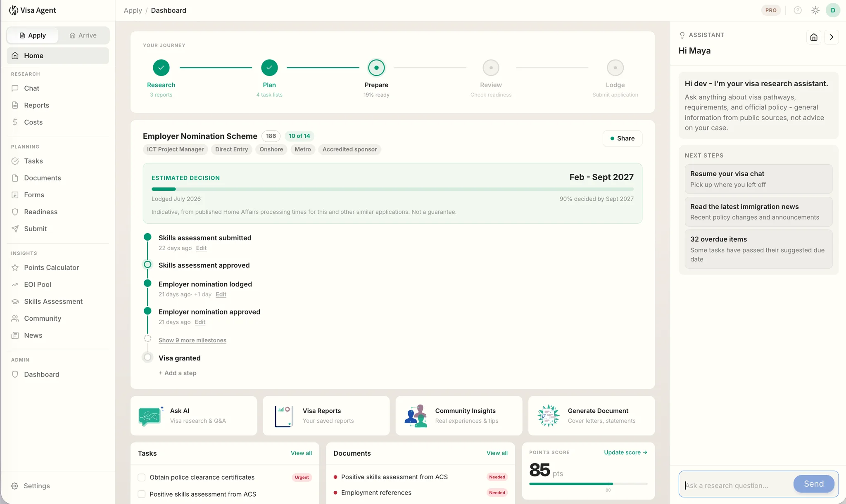846x504 pixels.
Task: Open Settings at sidebar bottom
Action: click(58, 486)
